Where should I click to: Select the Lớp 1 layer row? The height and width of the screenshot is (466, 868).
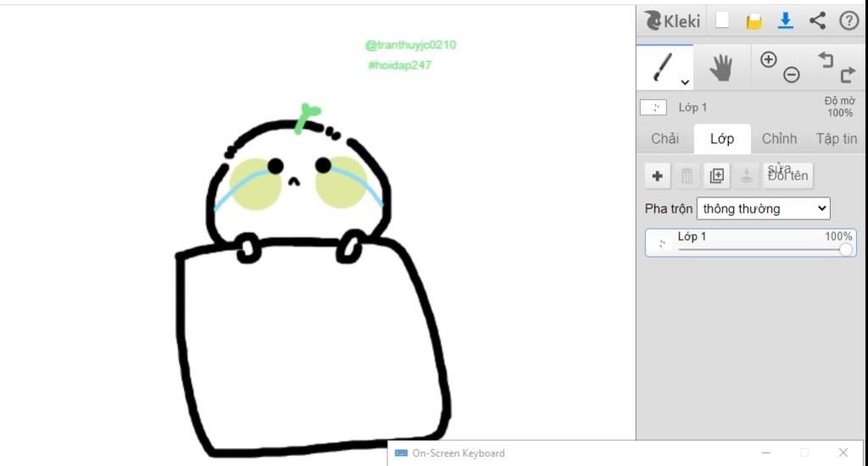coord(751,242)
